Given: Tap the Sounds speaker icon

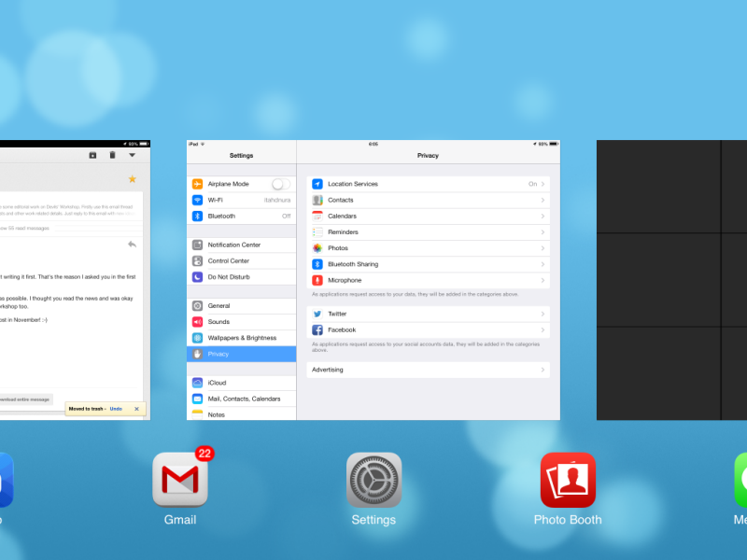Looking at the screenshot, I should point(197,322).
